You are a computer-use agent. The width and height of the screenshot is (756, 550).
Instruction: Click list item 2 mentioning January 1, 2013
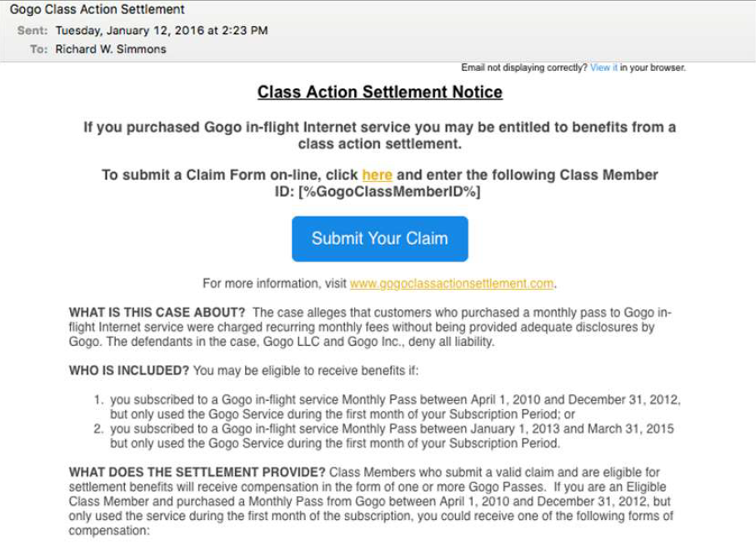pyautogui.click(x=383, y=436)
